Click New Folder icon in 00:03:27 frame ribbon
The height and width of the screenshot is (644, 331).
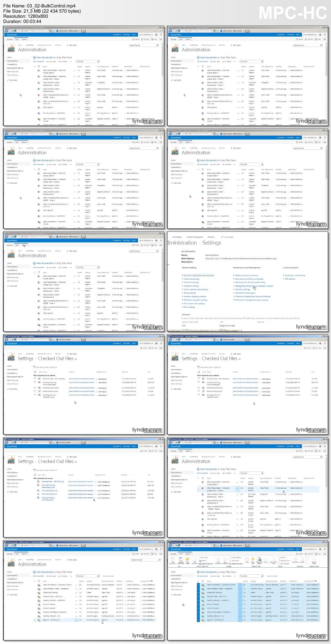187,559
